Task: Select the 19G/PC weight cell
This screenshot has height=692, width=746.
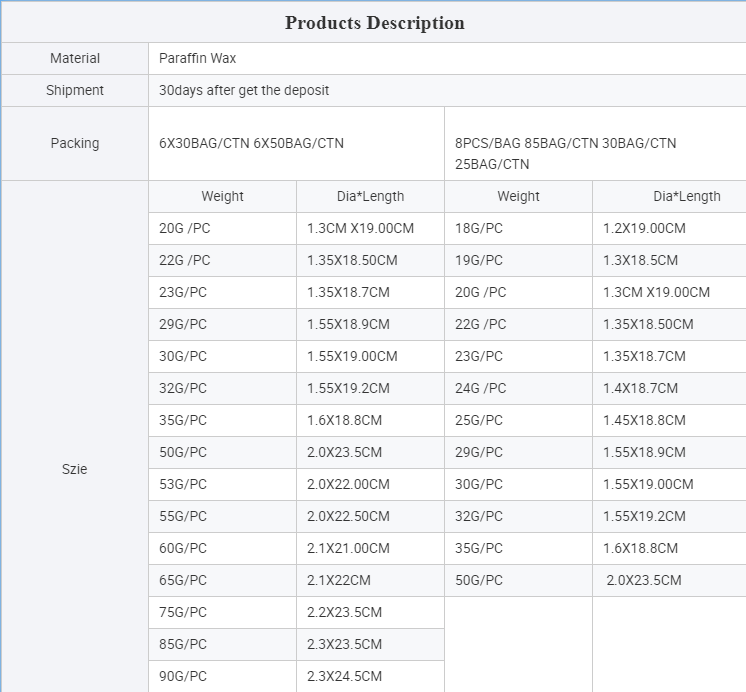Action: point(518,260)
